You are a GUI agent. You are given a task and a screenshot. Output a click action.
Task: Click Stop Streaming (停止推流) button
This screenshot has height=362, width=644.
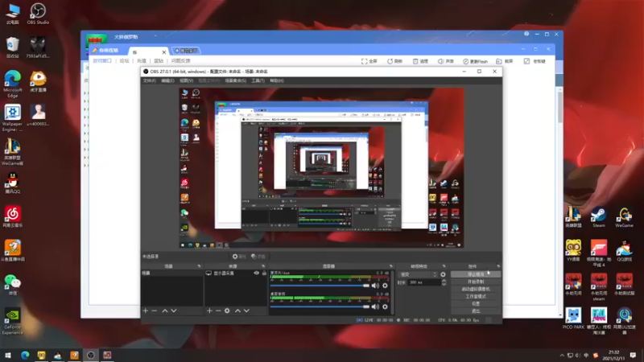point(476,274)
